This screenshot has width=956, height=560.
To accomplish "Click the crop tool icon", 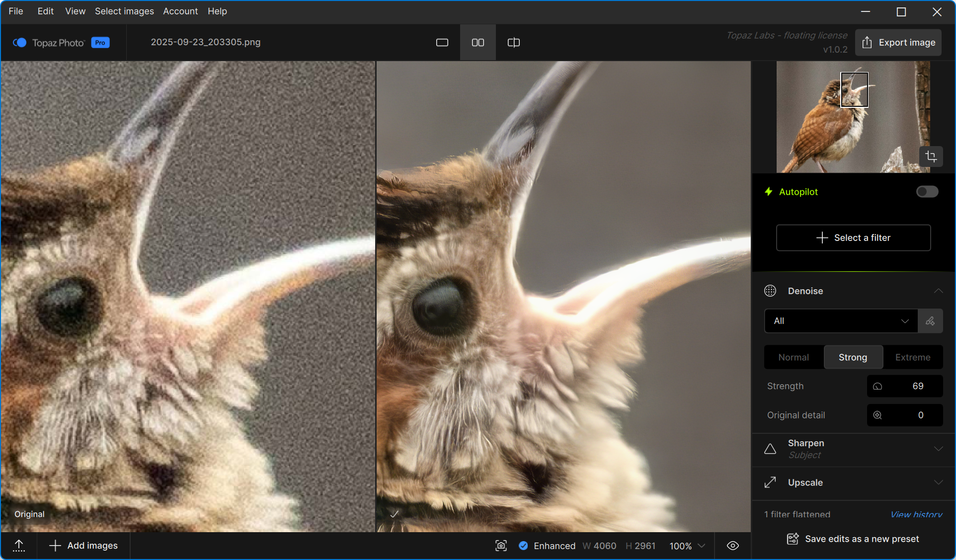I will point(931,157).
